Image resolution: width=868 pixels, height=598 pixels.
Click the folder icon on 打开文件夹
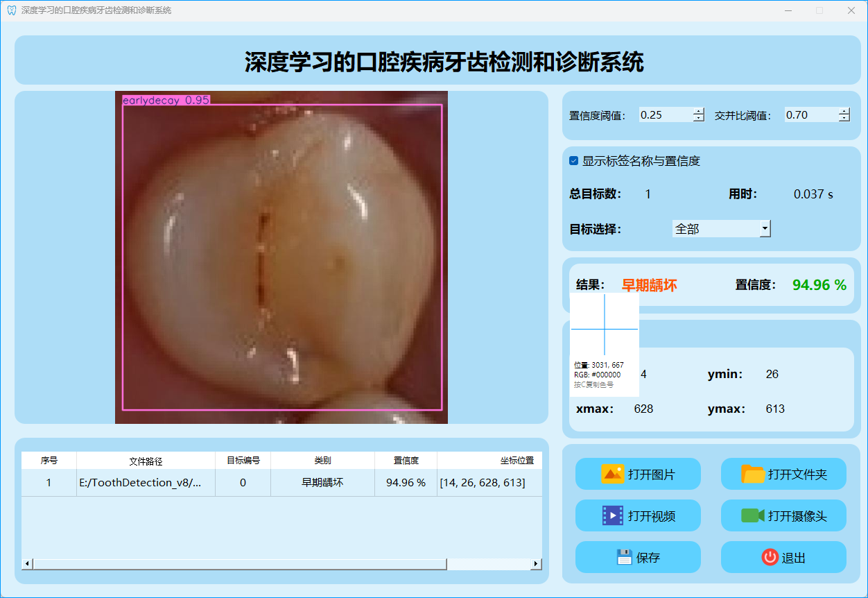pyautogui.click(x=753, y=474)
